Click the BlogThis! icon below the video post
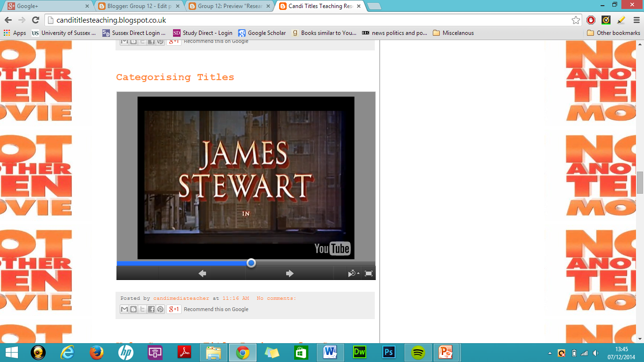This screenshot has width=644, height=362. [x=133, y=309]
